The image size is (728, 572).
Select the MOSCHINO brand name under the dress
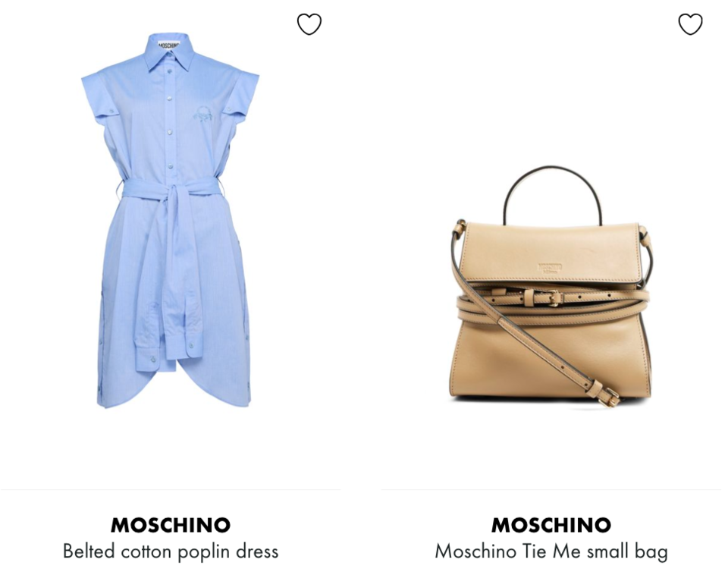click(x=171, y=525)
